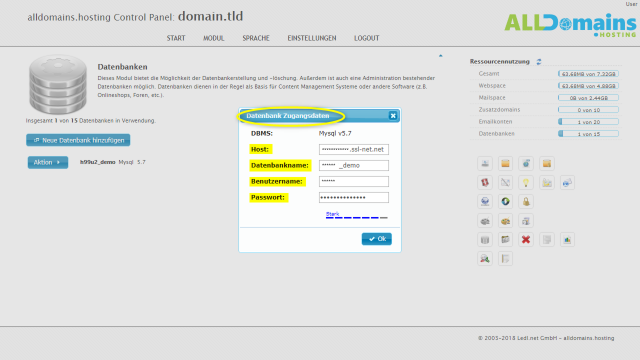This screenshot has width=640, height=360.
Task: Open the paint palette module icon
Action: tap(505, 221)
